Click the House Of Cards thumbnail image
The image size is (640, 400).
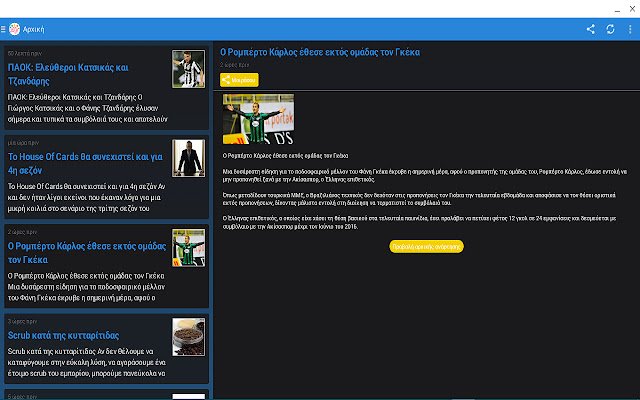click(189, 158)
